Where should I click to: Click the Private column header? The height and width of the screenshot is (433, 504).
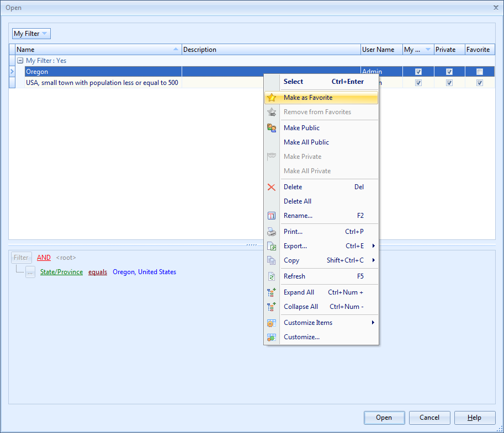449,50
